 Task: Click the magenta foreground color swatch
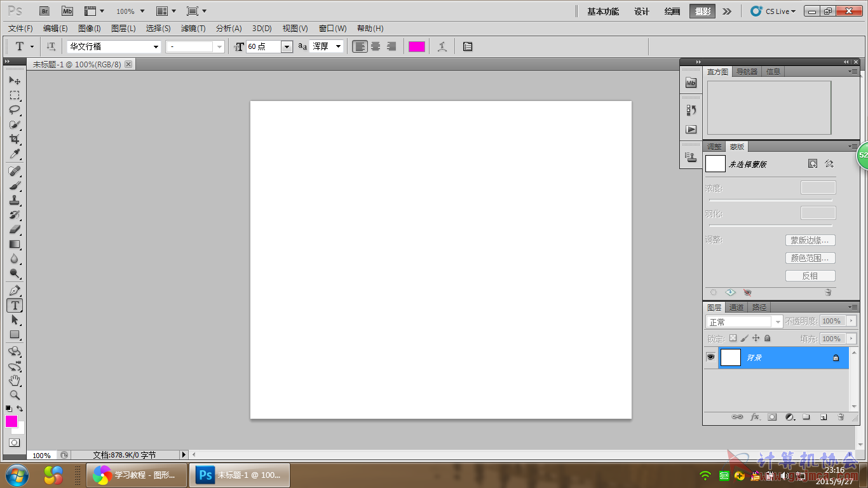11,421
